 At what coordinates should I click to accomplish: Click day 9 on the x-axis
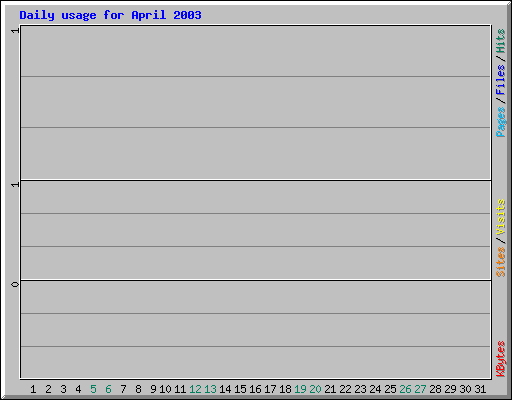[153, 389]
